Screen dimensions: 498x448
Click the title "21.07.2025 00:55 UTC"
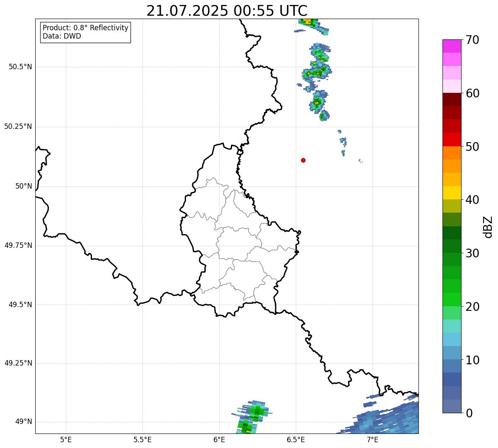tap(227, 11)
